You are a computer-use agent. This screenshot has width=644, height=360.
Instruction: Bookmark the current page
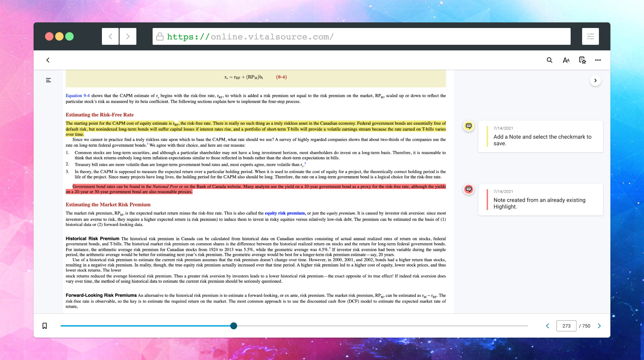click(44, 326)
